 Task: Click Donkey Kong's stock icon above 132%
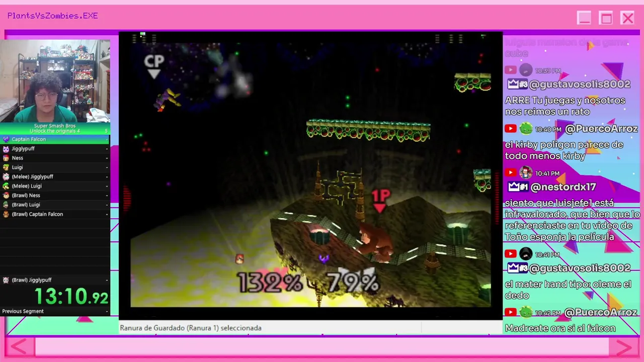point(239,259)
